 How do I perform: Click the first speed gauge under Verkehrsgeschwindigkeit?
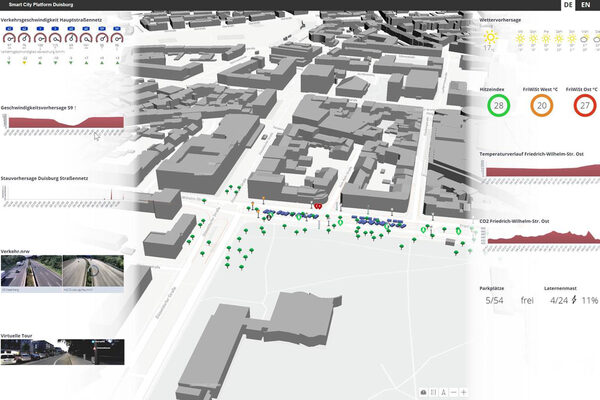(x=8, y=39)
